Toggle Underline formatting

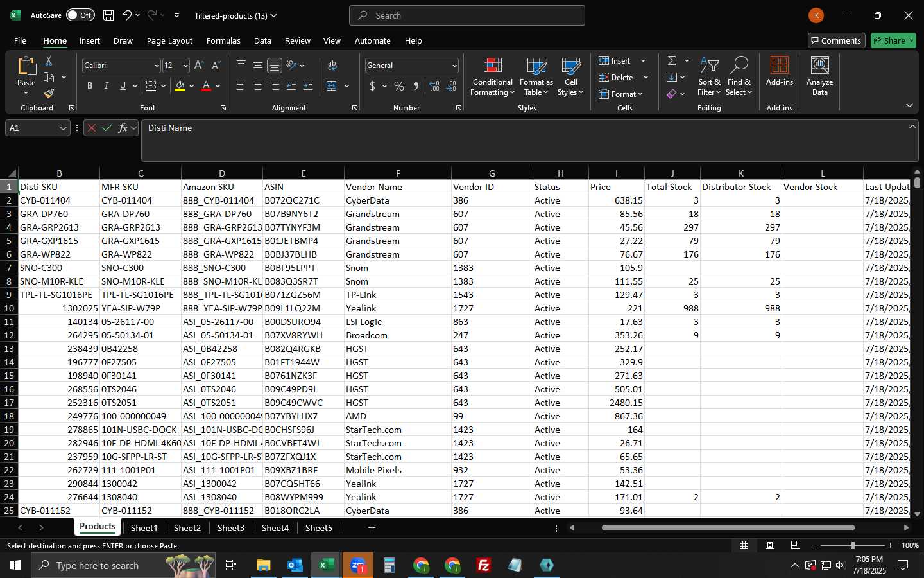[x=123, y=86]
